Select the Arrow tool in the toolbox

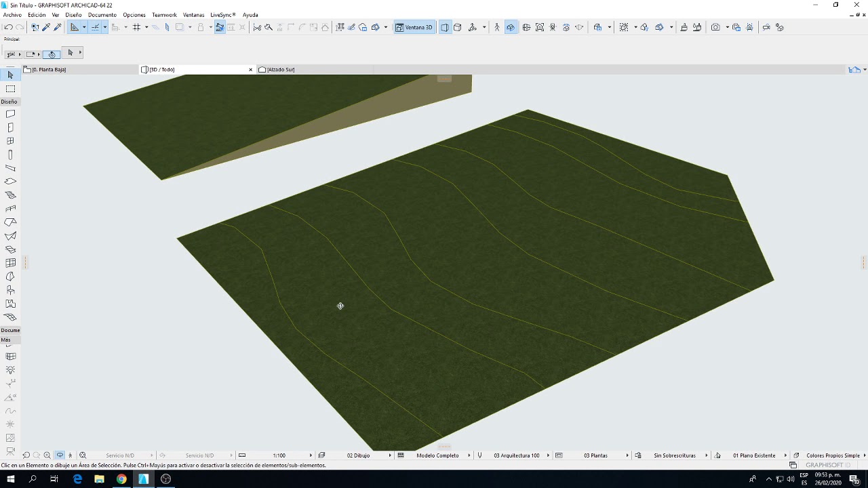(x=10, y=75)
